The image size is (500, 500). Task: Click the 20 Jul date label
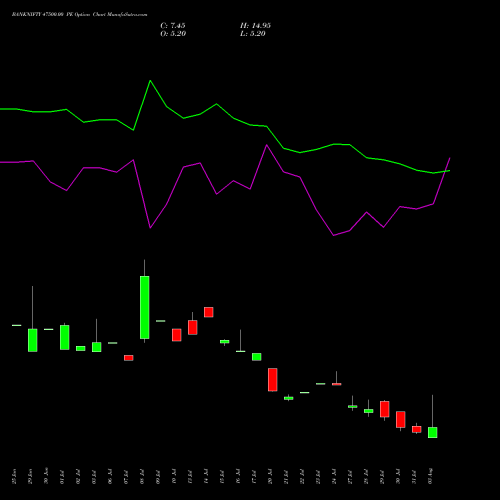(x=271, y=476)
